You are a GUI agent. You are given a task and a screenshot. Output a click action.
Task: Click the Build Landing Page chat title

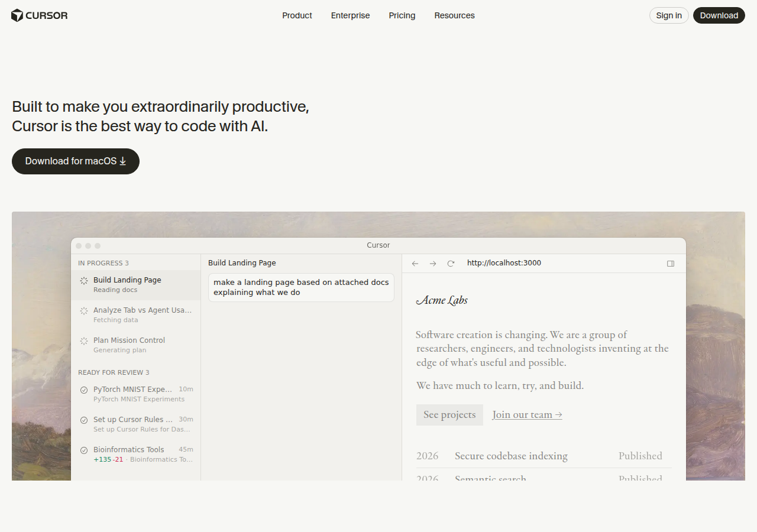[x=242, y=263]
